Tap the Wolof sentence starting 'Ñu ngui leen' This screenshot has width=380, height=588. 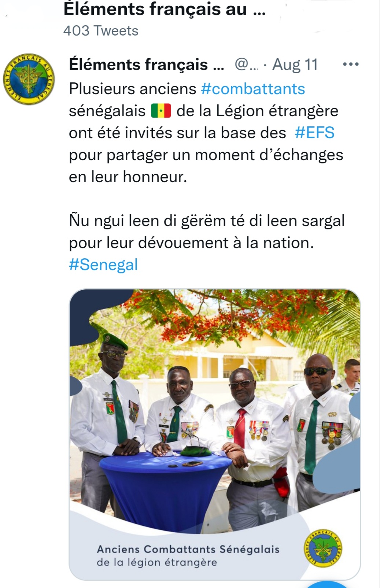[207, 221]
